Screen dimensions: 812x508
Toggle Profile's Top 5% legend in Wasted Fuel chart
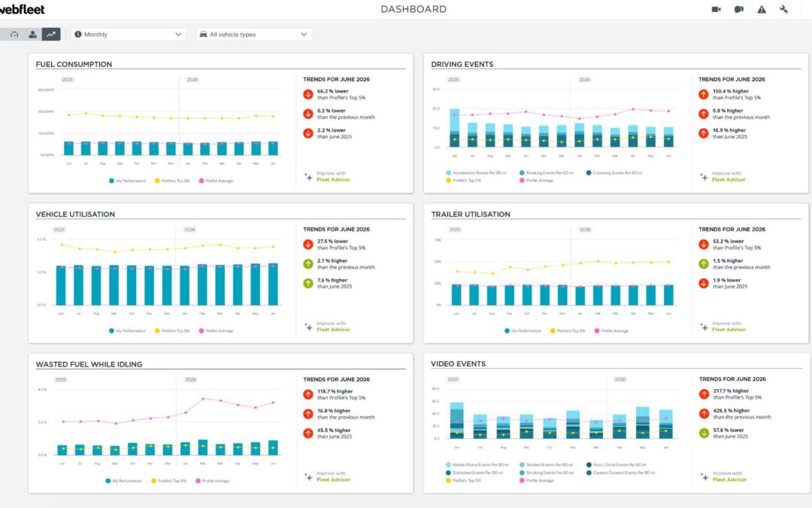click(169, 481)
